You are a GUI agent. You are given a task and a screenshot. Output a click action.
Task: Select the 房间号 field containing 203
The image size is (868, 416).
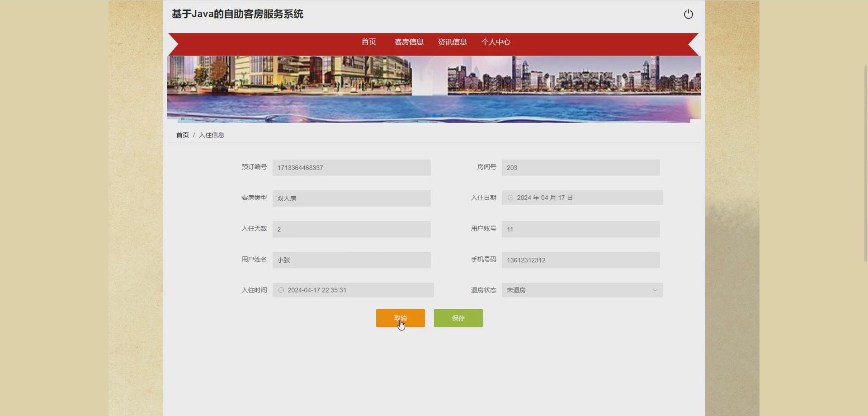(x=580, y=167)
